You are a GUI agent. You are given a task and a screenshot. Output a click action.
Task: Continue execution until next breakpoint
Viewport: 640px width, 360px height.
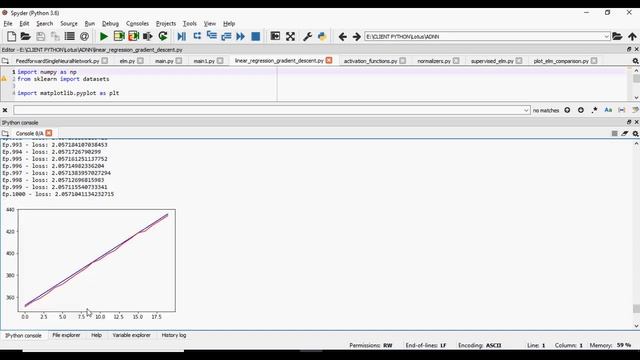(x=241, y=36)
